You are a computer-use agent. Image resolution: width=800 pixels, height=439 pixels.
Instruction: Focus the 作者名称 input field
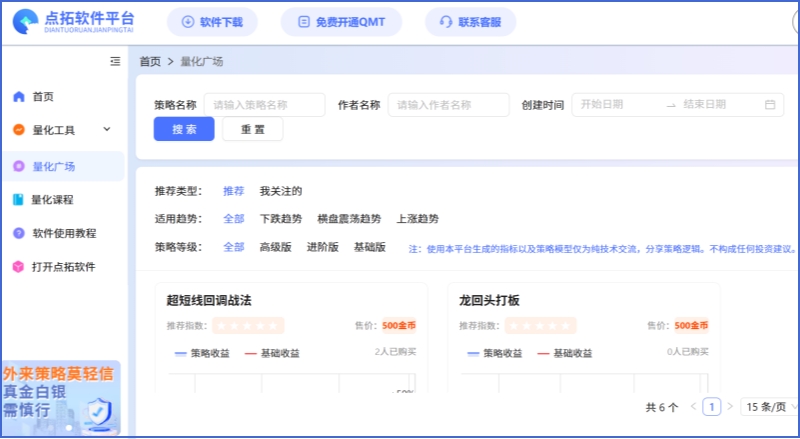pos(448,105)
